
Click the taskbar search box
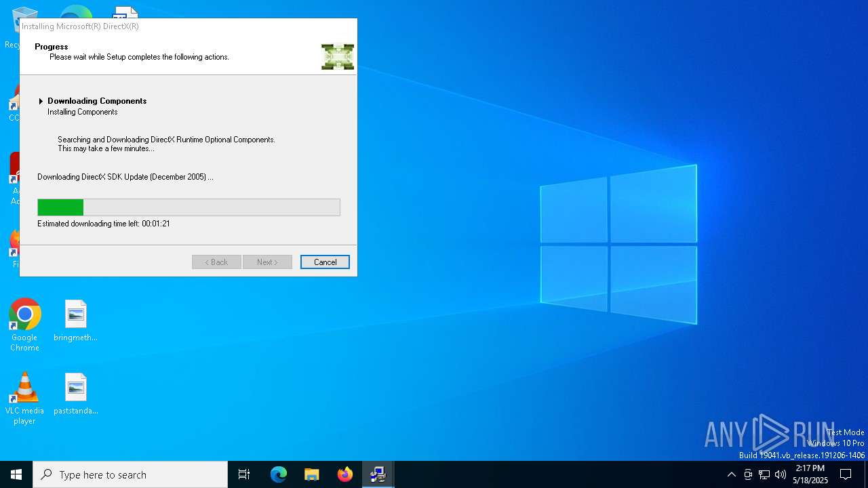click(x=130, y=474)
